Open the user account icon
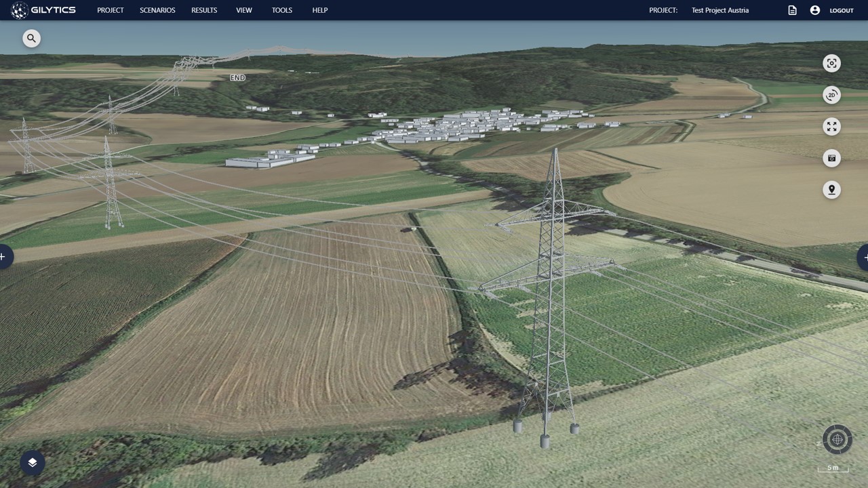 click(815, 10)
